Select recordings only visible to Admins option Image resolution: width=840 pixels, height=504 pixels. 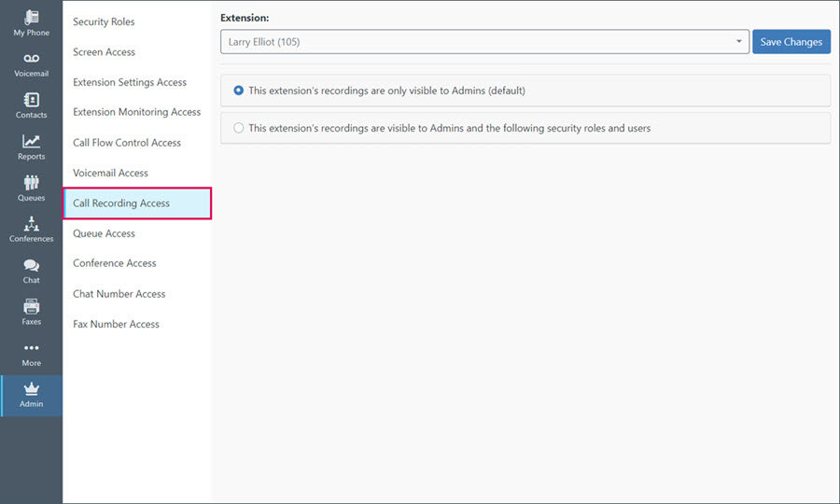(238, 91)
